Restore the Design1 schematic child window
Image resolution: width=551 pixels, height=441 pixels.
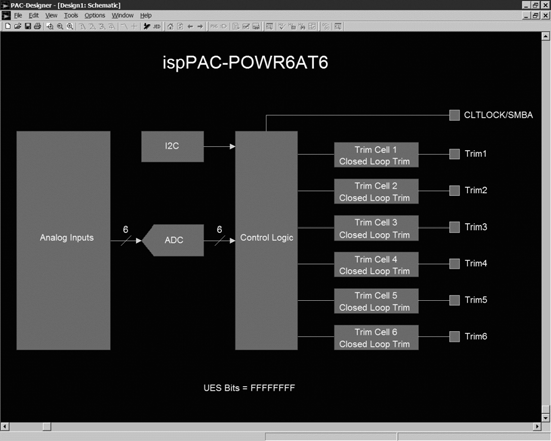pyautogui.click(x=536, y=15)
